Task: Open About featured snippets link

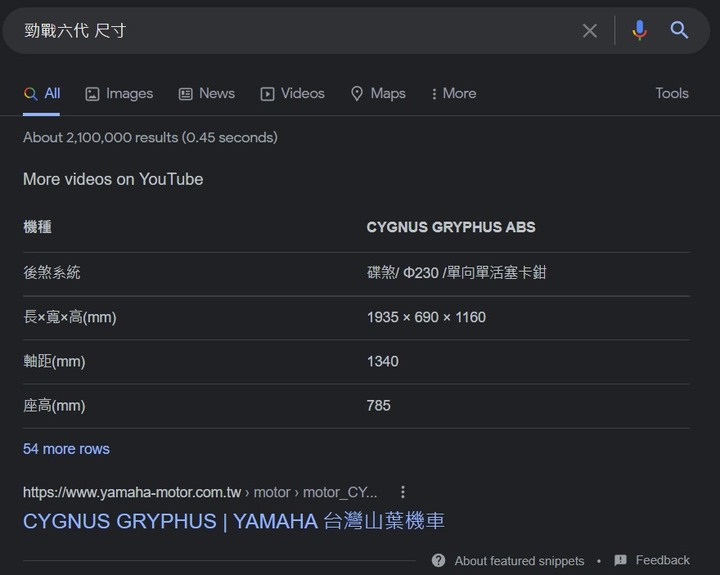Action: [519, 561]
